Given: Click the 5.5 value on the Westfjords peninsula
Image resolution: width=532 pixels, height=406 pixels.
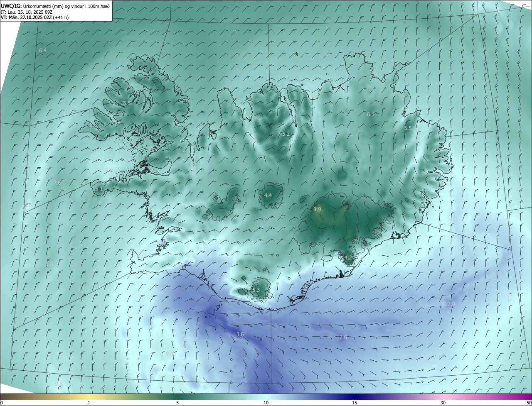Looking at the screenshot, I should (x=127, y=103).
